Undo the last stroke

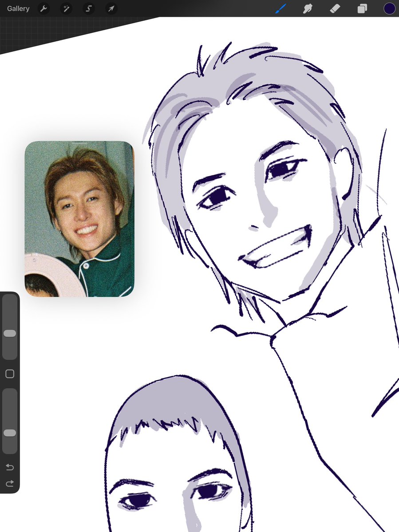10,467
